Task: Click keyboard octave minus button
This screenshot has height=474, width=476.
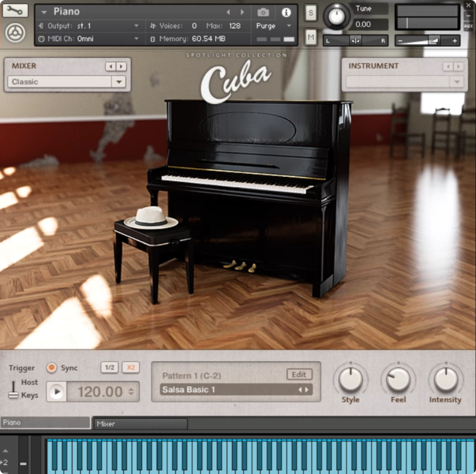Action: point(23,463)
